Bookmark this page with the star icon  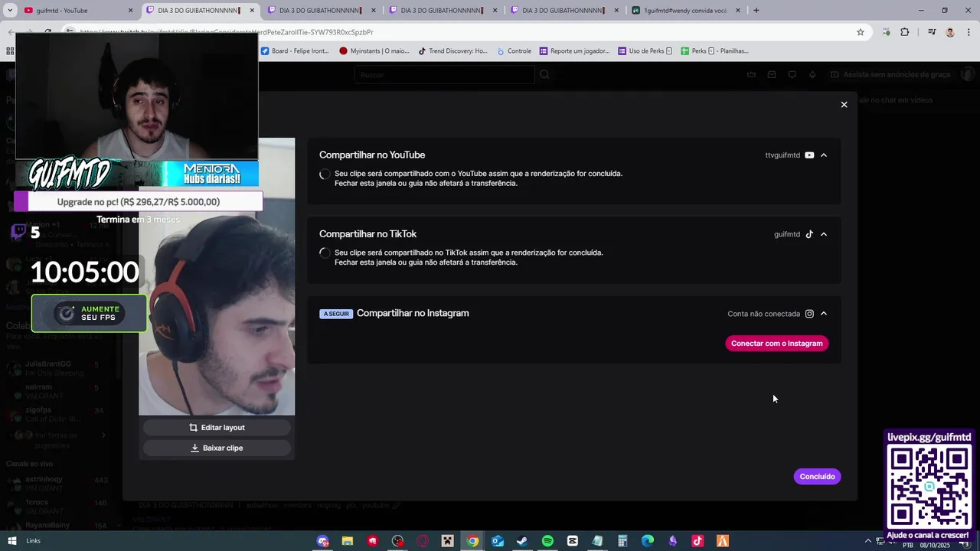861,32
